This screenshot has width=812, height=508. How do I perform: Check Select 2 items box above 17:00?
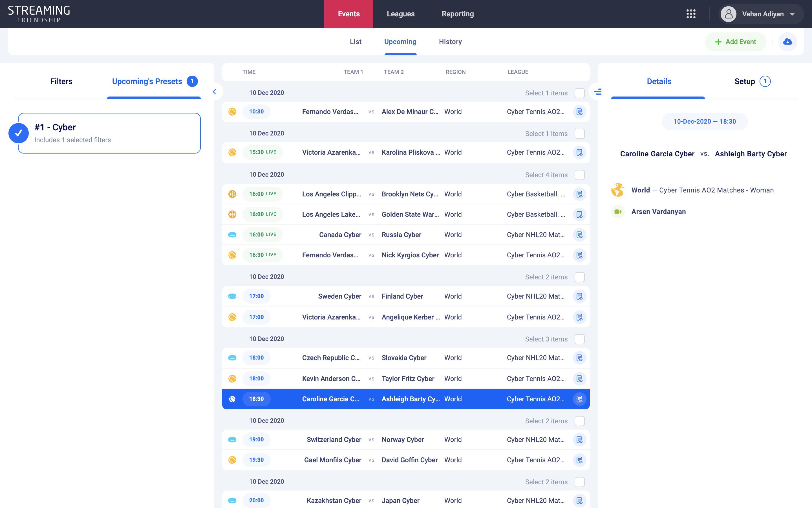click(x=579, y=277)
